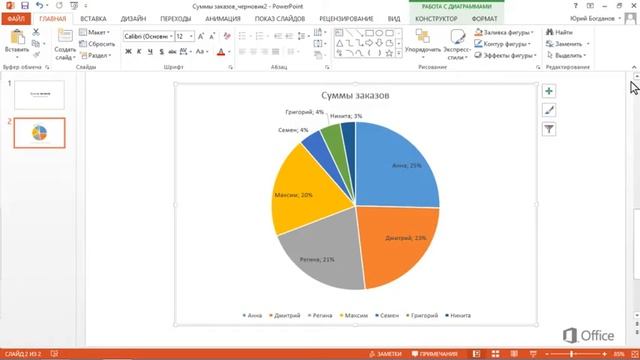The height and width of the screenshot is (360, 640).
Task: Cut selection with the scissors icon
Action: pyautogui.click(x=36, y=32)
